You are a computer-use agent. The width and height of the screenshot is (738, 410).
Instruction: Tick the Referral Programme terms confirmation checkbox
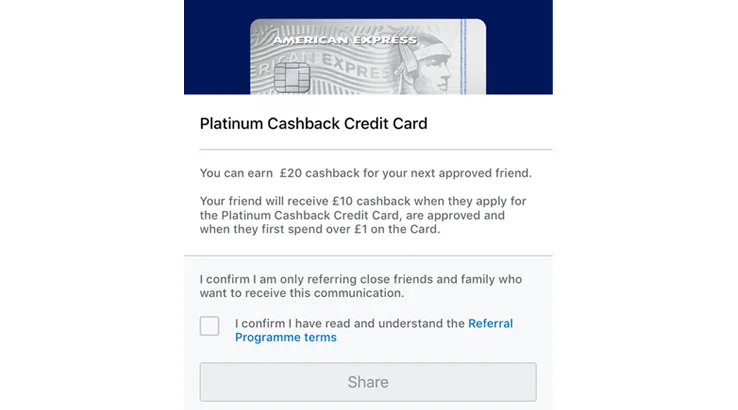pyautogui.click(x=209, y=326)
